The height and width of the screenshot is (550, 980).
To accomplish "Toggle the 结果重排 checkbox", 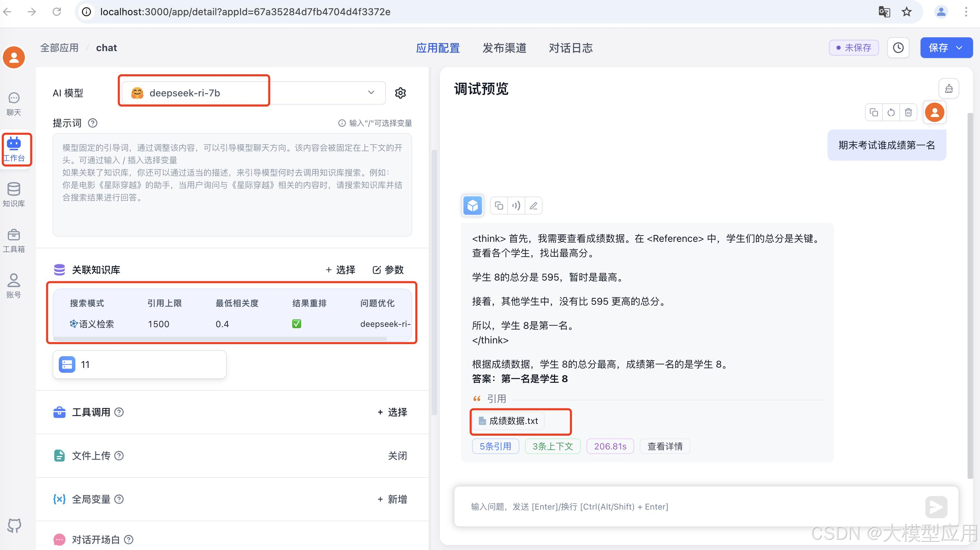I will click(x=297, y=324).
